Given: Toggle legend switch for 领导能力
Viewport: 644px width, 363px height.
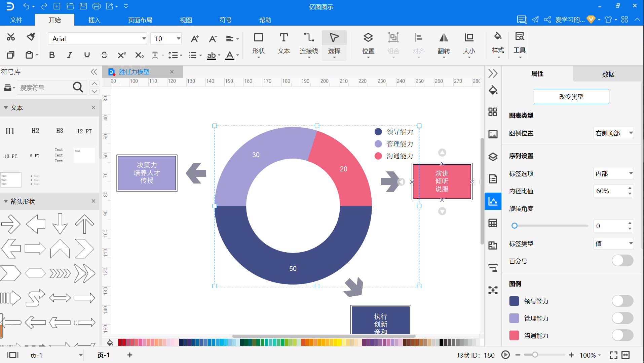Looking at the screenshot, I should click(622, 301).
